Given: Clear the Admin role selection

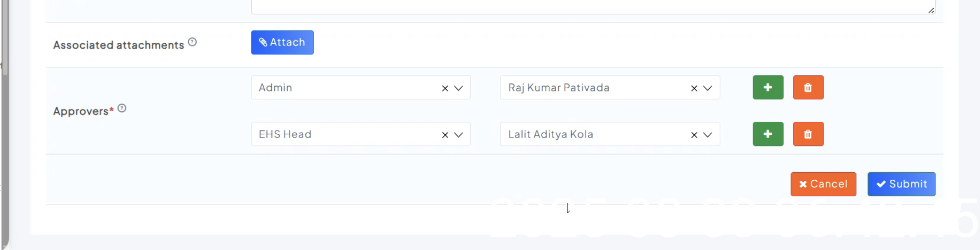Looking at the screenshot, I should click(x=445, y=88).
